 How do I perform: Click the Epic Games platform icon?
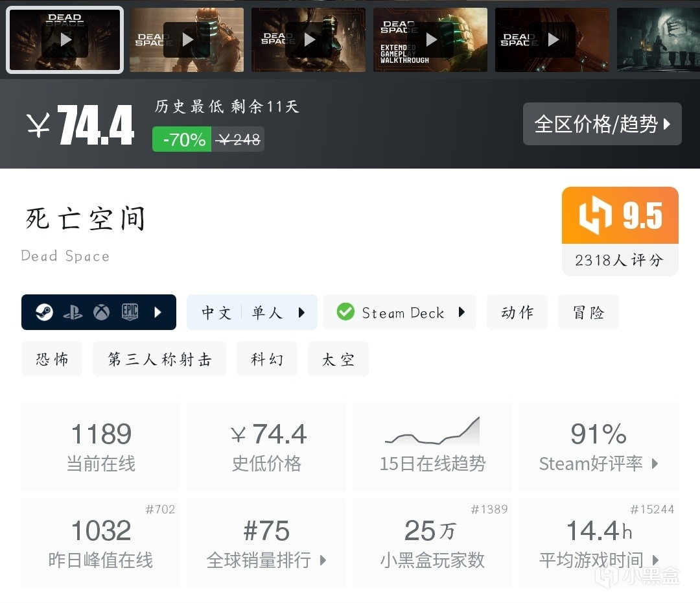130,312
